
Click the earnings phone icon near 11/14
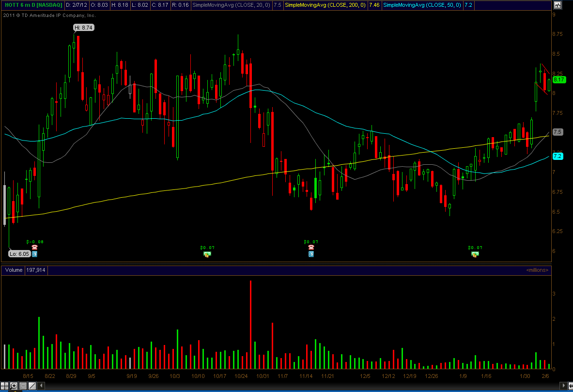[x=311, y=248]
